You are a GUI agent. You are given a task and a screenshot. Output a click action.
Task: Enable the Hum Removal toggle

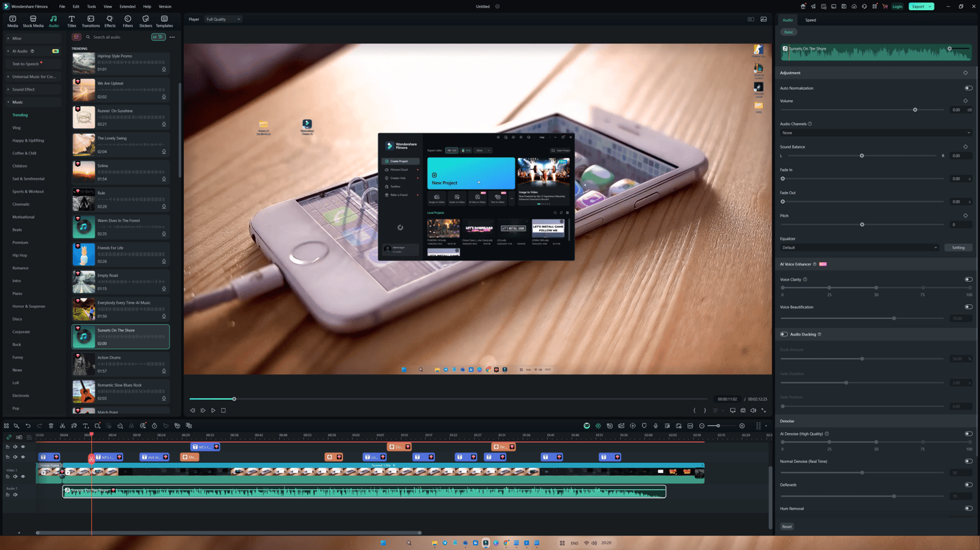(968, 508)
